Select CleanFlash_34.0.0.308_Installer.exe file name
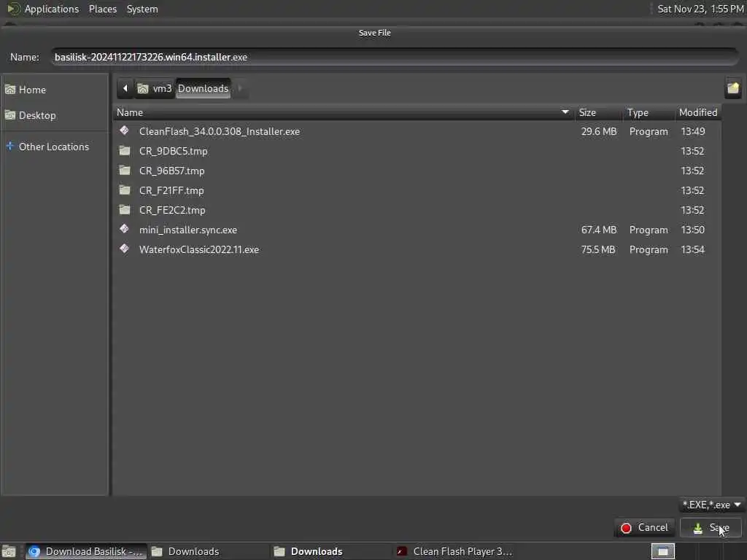Screen dimensions: 747x560 point(219,131)
